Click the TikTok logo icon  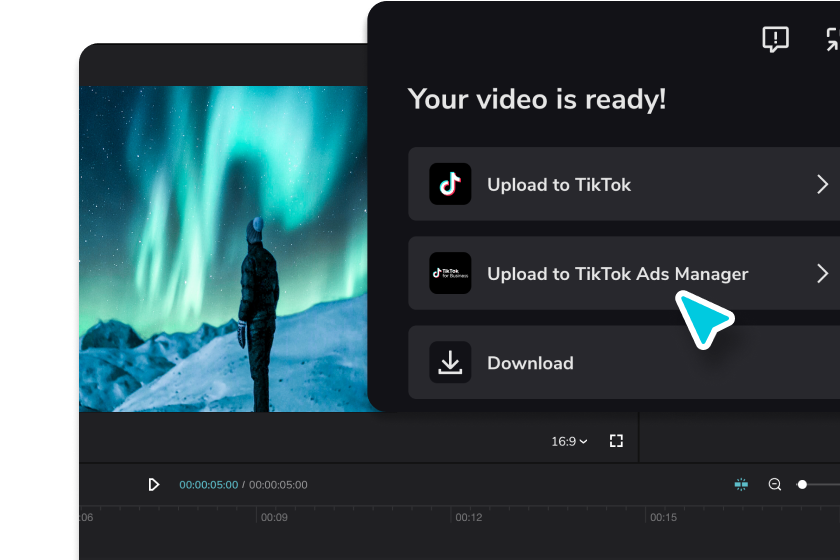tap(450, 184)
